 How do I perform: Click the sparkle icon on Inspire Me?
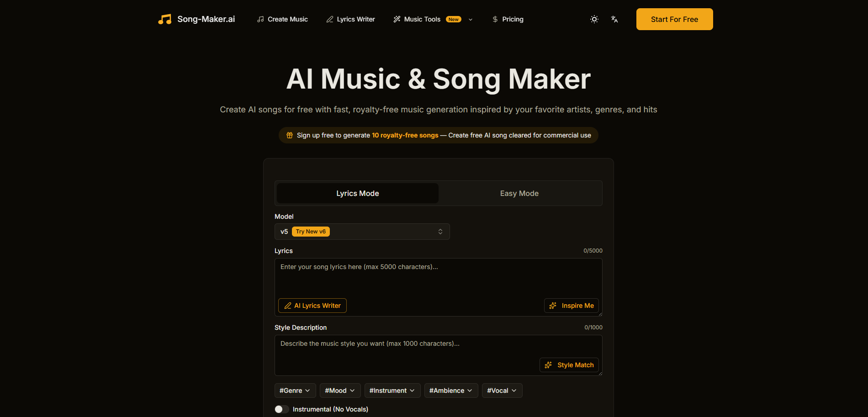coord(553,306)
